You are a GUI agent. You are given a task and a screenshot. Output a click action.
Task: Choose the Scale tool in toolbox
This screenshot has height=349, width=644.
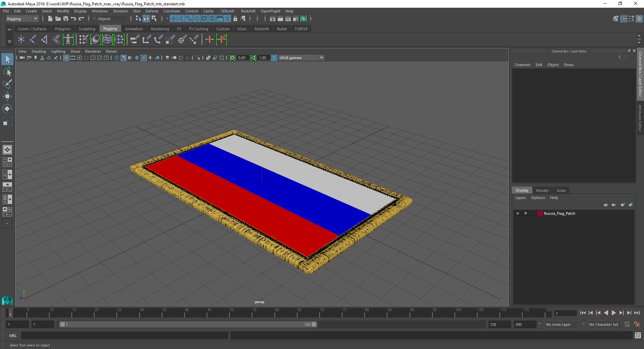click(7, 121)
